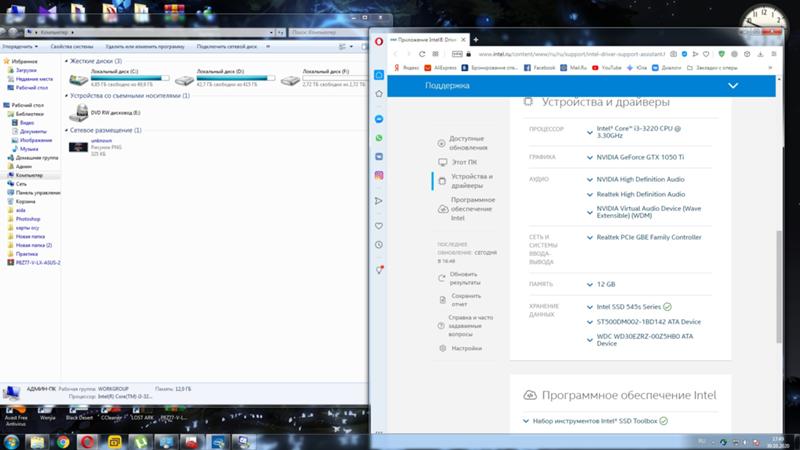This screenshot has width=800, height=450.
Task: Open the LOST ARK desktop shortcut
Action: tap(141, 413)
